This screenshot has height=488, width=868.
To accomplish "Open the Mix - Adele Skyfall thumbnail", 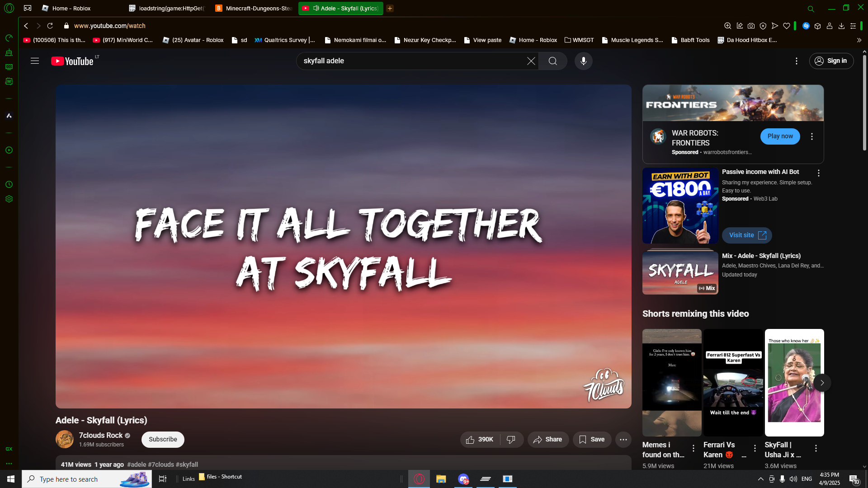I will click(x=680, y=273).
